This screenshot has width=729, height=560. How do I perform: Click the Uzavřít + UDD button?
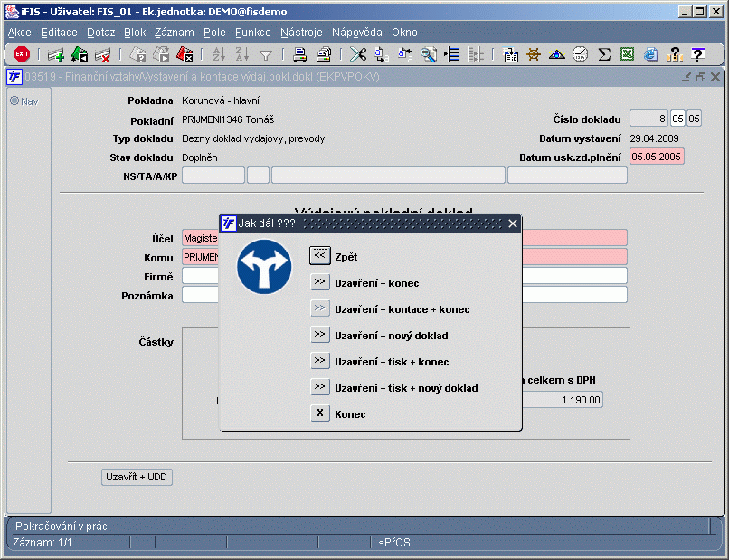pyautogui.click(x=137, y=477)
